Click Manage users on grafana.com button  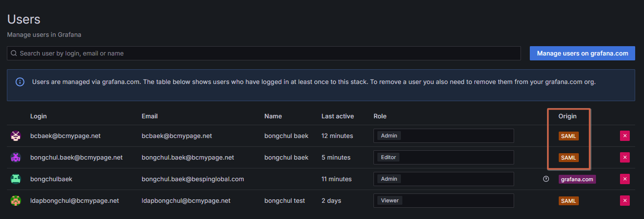point(582,53)
